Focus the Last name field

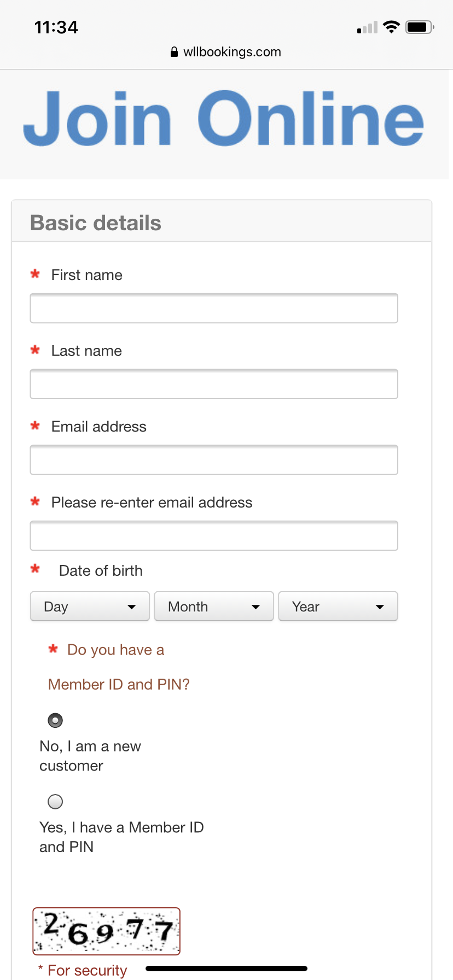pos(214,384)
